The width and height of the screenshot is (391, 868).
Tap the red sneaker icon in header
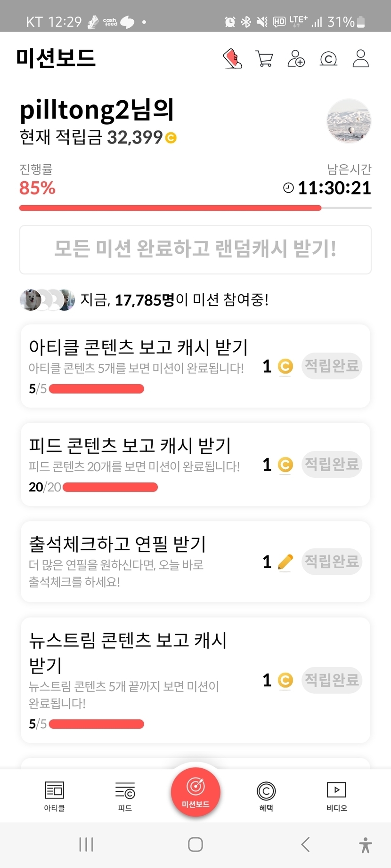[232, 59]
